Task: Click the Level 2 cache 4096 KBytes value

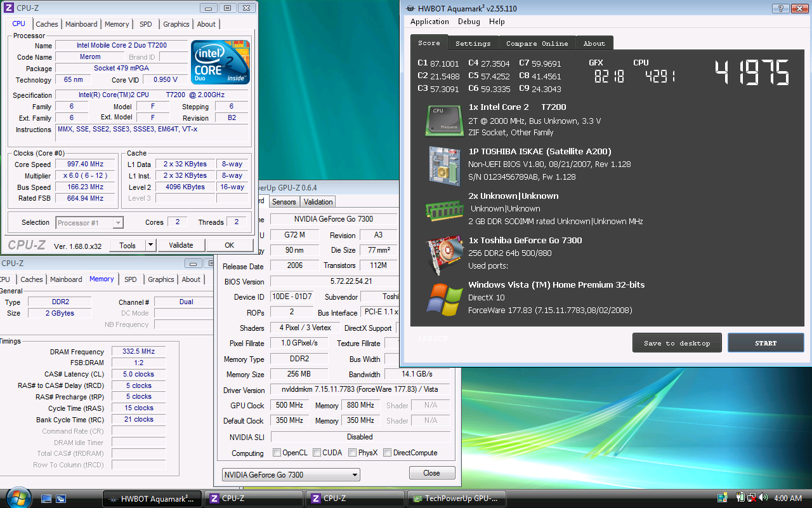Action: click(x=185, y=187)
